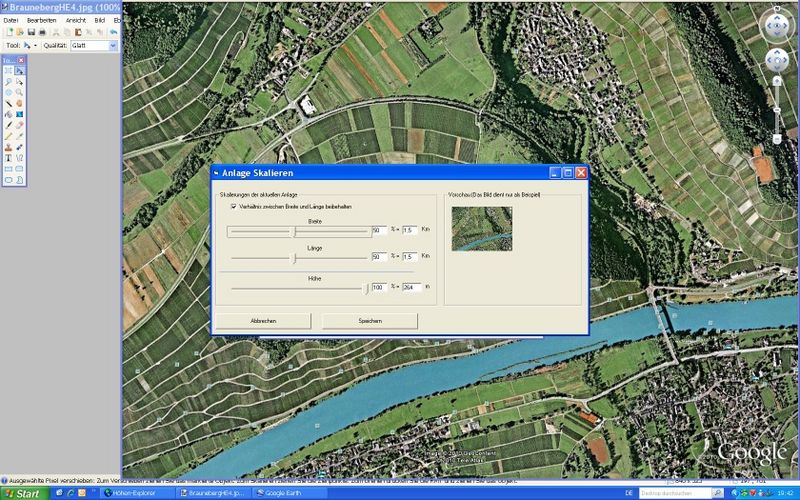Click the Desktop durchsuchen search field
The height and width of the screenshot is (500, 800).
point(675,493)
